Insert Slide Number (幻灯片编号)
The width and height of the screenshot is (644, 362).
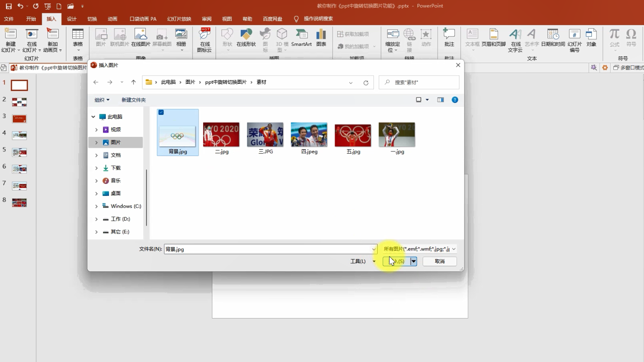tap(575, 40)
